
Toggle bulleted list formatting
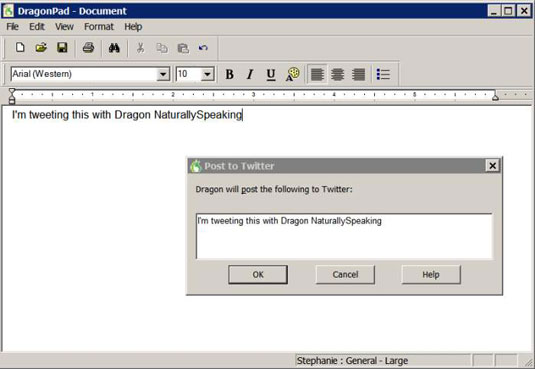(x=383, y=74)
